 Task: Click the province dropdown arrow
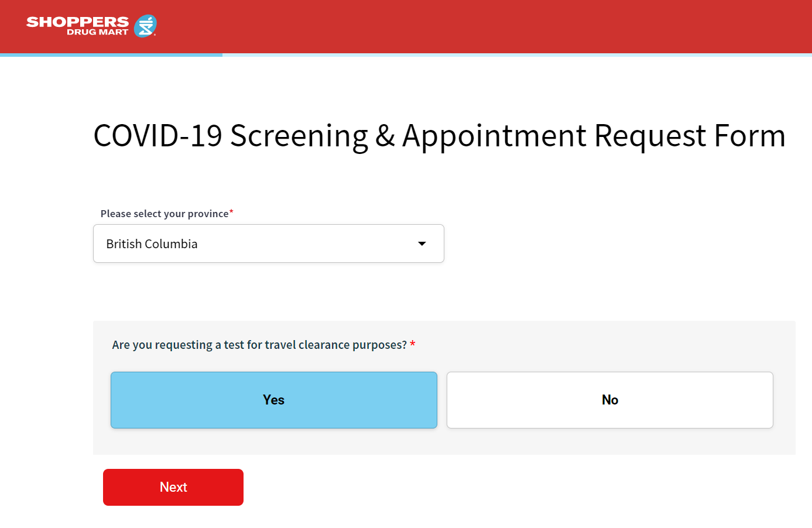(422, 244)
